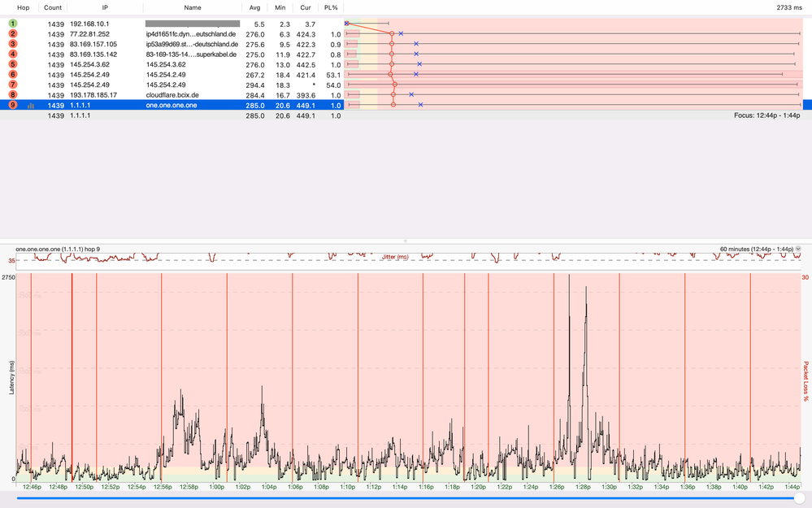Select the hop 7 circle icon

click(x=13, y=85)
